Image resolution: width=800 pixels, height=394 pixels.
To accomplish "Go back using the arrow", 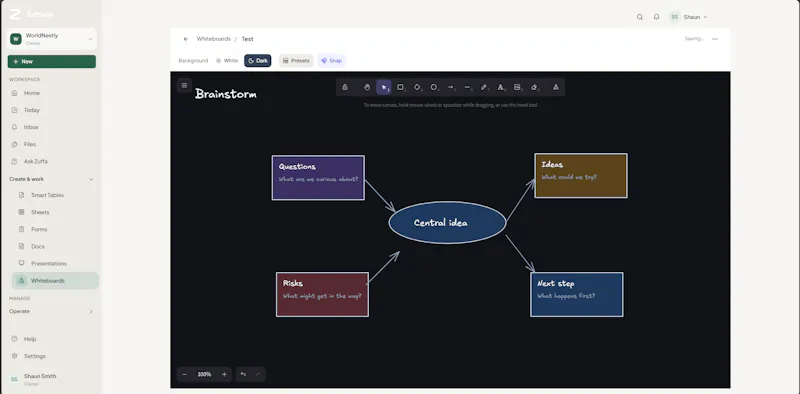I will [x=186, y=39].
